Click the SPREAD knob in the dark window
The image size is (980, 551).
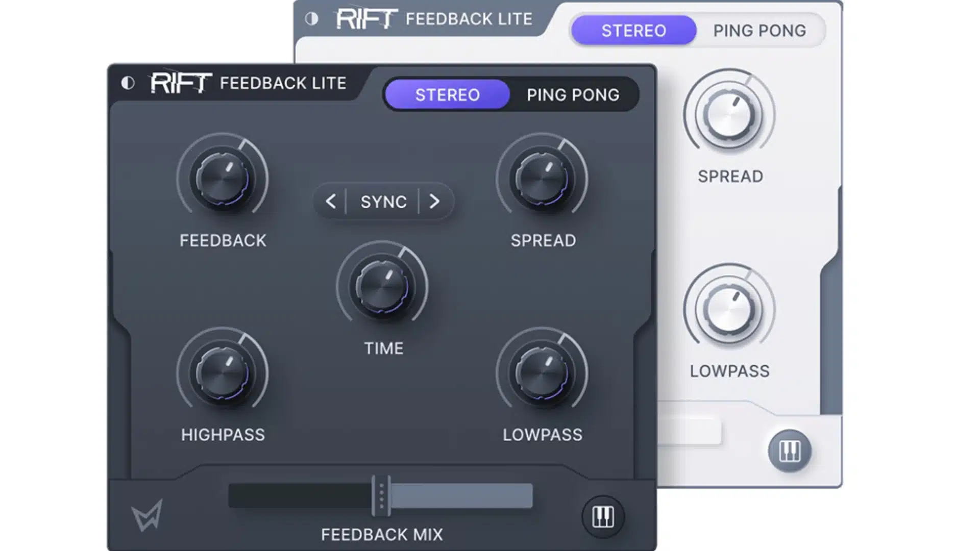[x=542, y=179]
